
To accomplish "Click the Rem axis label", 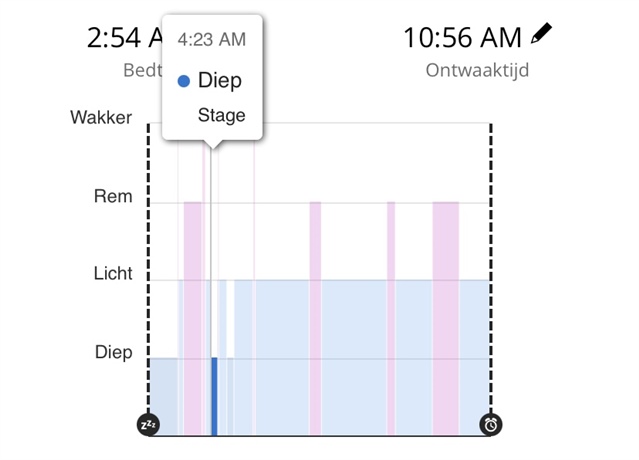I will 113,196.
